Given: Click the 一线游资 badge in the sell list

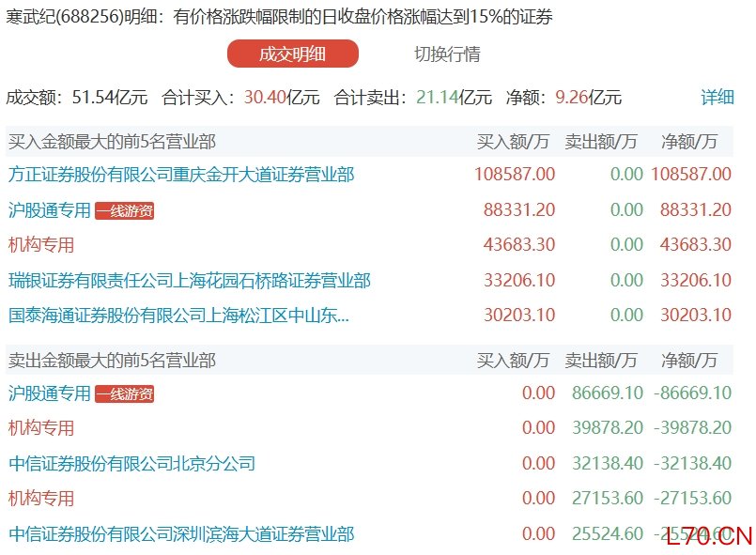Looking at the screenshot, I should 124,394.
